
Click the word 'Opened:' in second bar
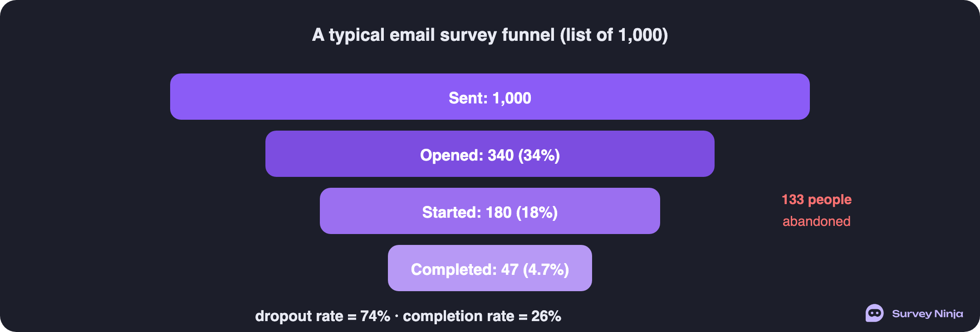tap(452, 155)
